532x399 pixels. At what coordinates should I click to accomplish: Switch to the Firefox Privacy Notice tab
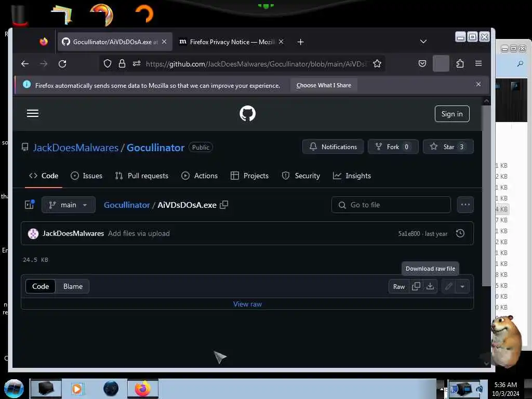click(231, 42)
